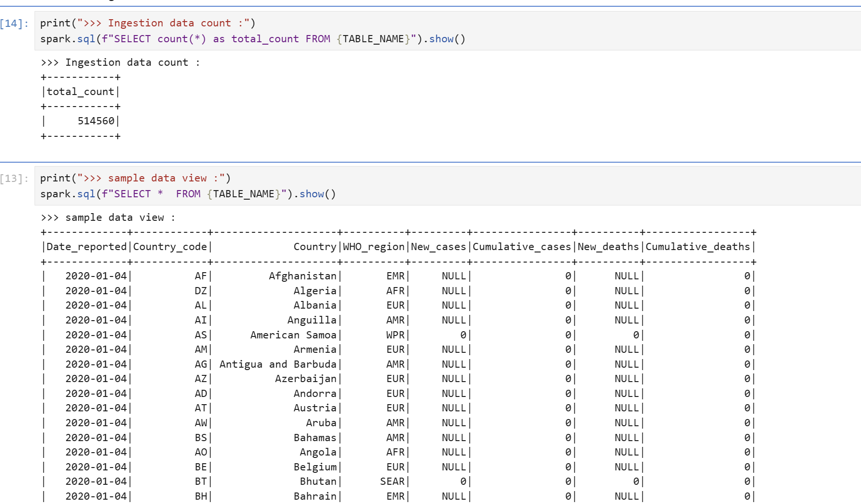
Task: Click the sample data view print statement
Action: (135, 178)
